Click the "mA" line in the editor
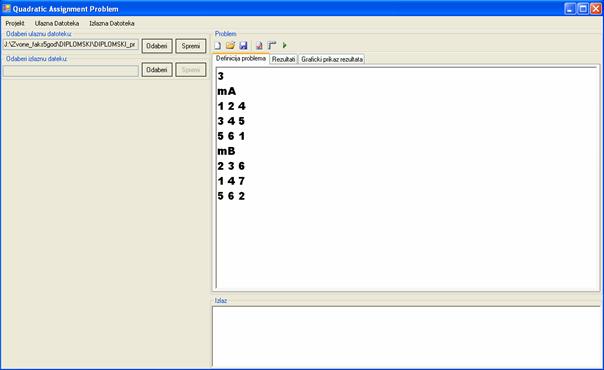604x370 pixels. point(226,91)
